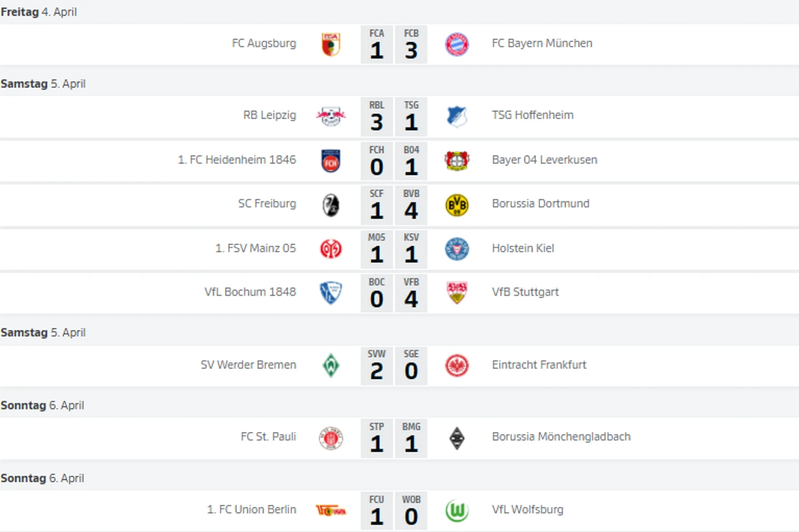
Task: Select the Bayer 04 Leverkusen logo
Action: click(x=456, y=161)
